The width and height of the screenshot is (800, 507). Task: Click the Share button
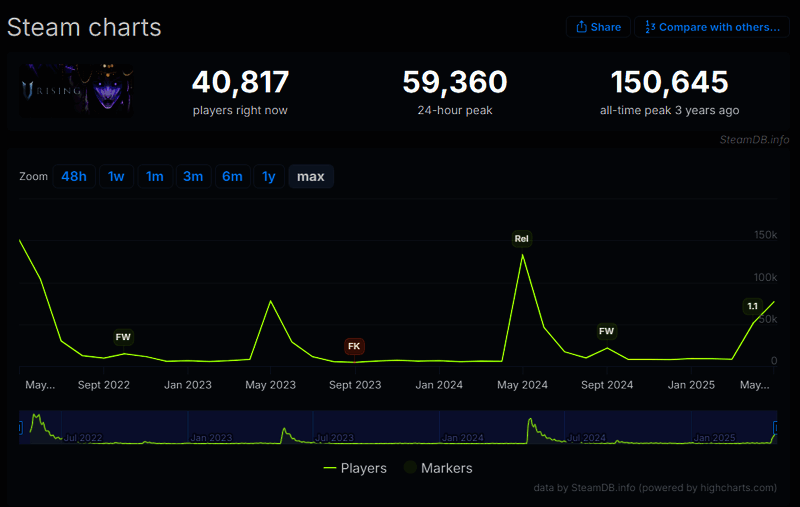(598, 27)
